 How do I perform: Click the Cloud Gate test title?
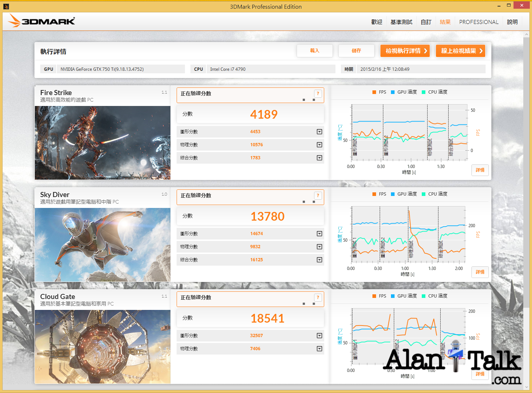coord(58,296)
